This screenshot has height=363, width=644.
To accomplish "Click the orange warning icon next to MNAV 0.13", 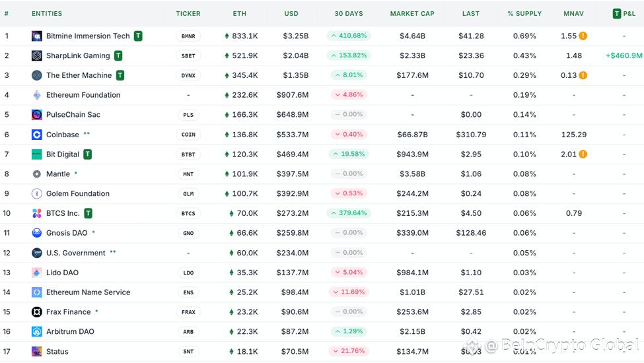I will [x=583, y=75].
